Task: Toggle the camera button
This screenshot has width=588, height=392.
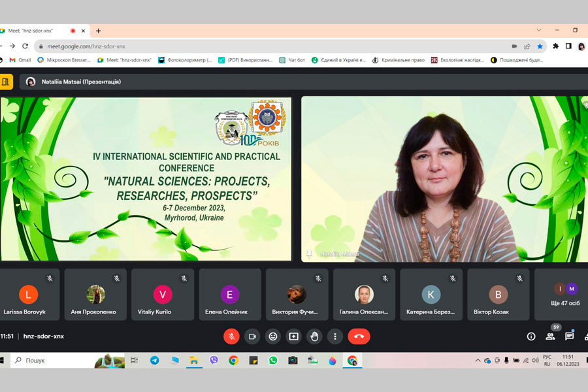Action: 252,336
